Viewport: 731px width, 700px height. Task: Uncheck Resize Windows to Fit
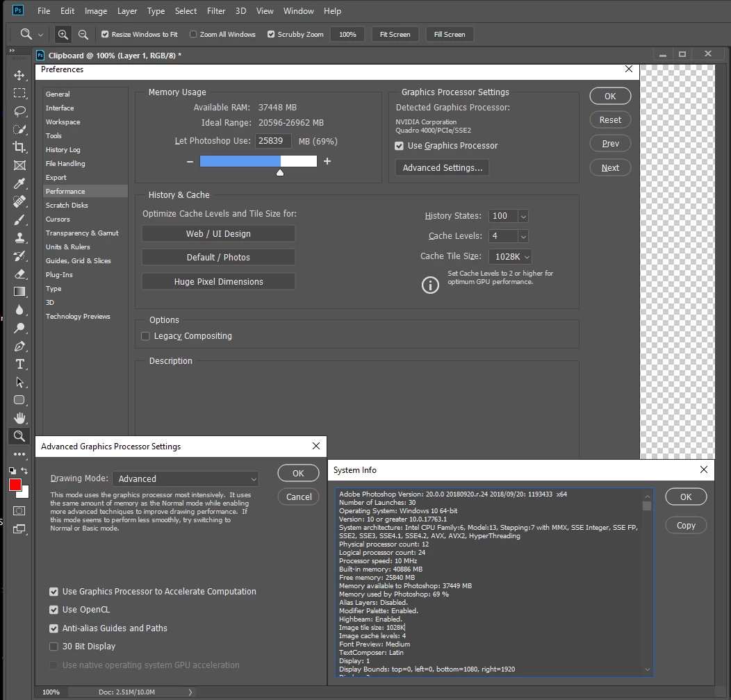click(105, 34)
